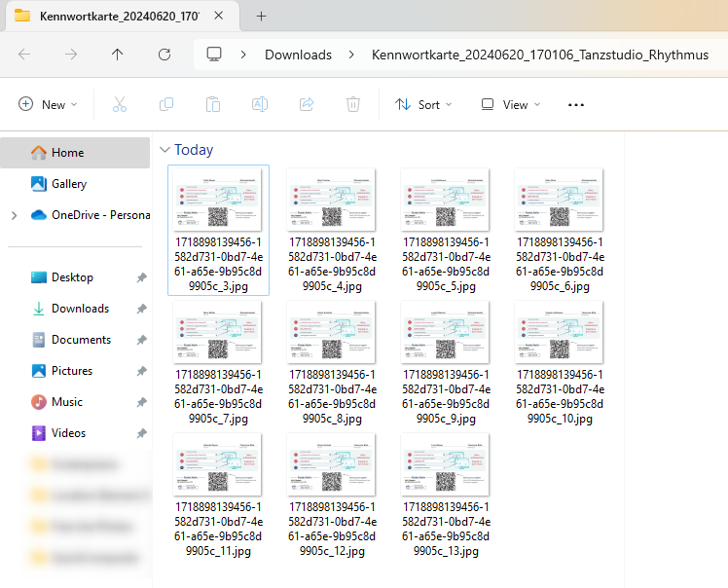This screenshot has width=728, height=588.
Task: Click the Back navigation arrow
Action: [x=24, y=55]
